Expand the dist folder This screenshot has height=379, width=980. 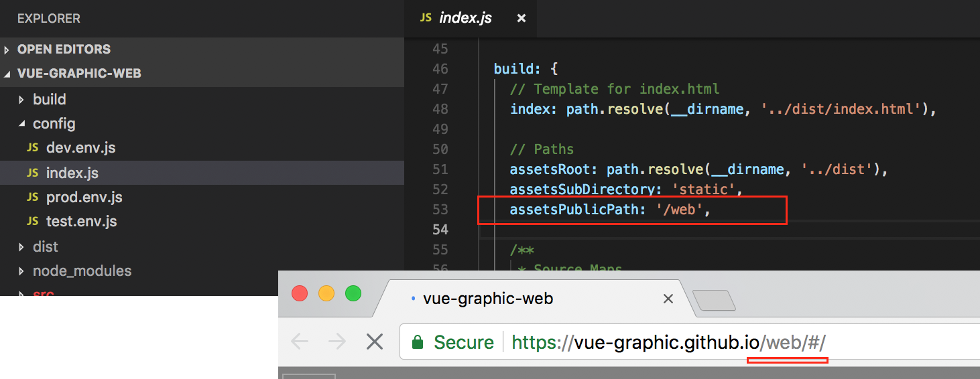(x=45, y=247)
